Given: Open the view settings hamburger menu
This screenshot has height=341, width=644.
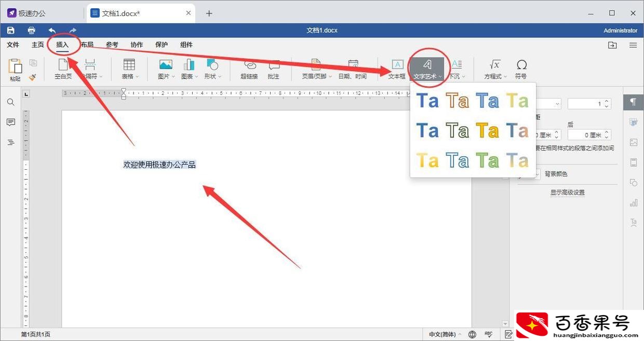Looking at the screenshot, I should tap(633, 45).
